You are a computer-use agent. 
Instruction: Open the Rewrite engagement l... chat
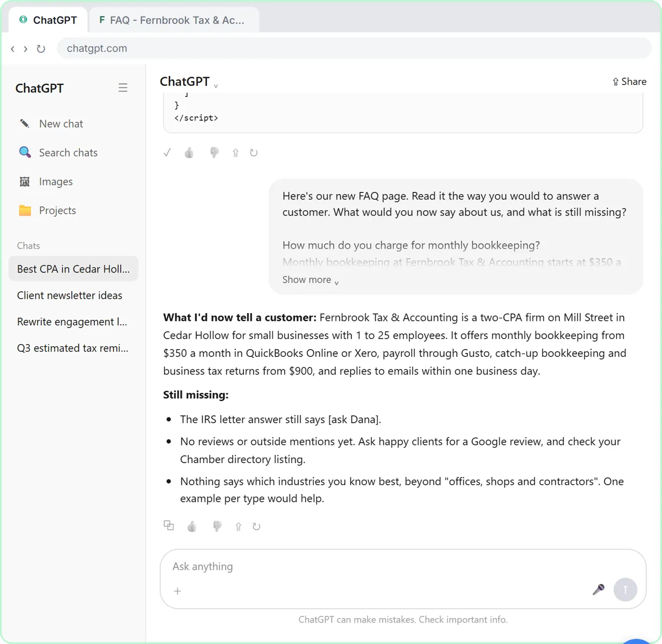pyautogui.click(x=73, y=322)
